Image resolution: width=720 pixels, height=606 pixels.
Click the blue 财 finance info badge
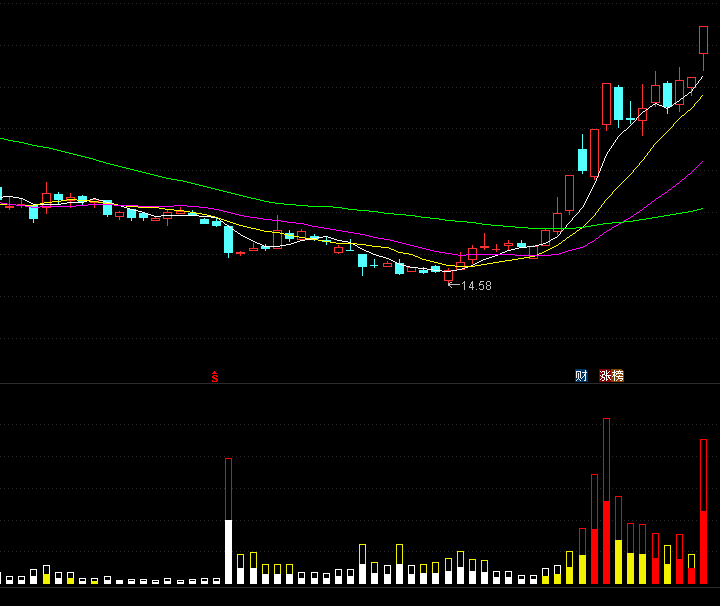click(581, 376)
